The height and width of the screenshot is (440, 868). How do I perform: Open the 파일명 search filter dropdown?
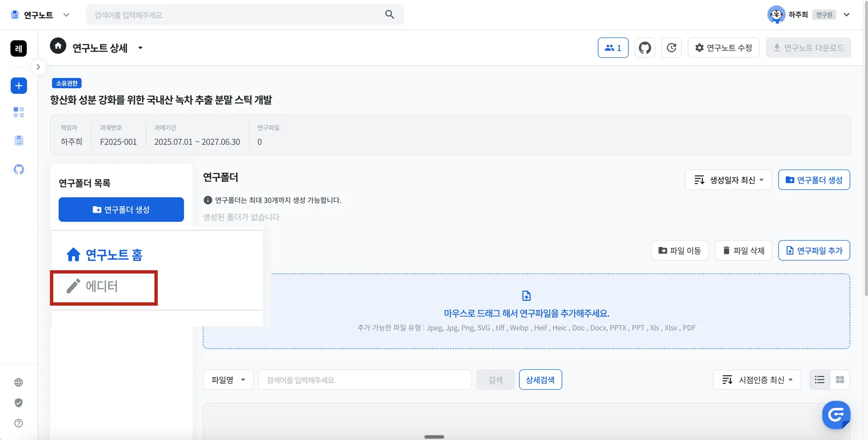coord(228,380)
